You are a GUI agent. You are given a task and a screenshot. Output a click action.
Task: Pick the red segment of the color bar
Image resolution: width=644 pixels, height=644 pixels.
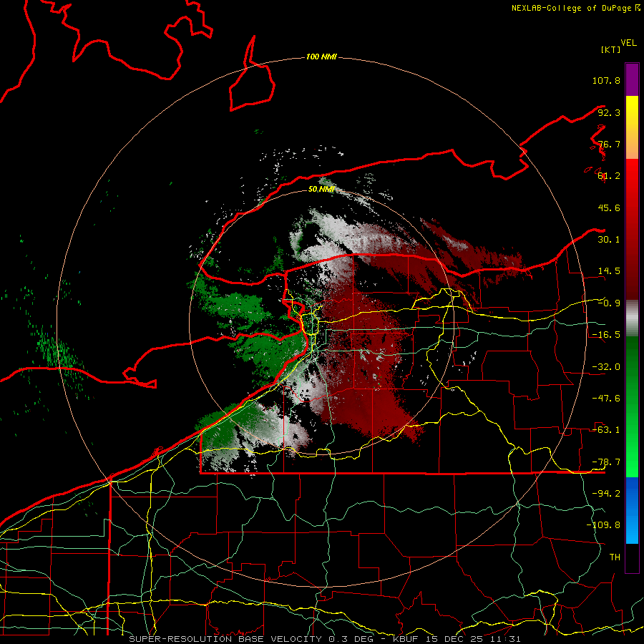click(x=632, y=230)
